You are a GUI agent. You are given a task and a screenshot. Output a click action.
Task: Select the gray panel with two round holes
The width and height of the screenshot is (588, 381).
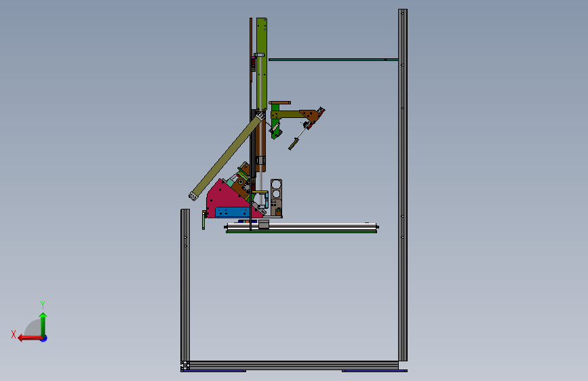point(277,197)
